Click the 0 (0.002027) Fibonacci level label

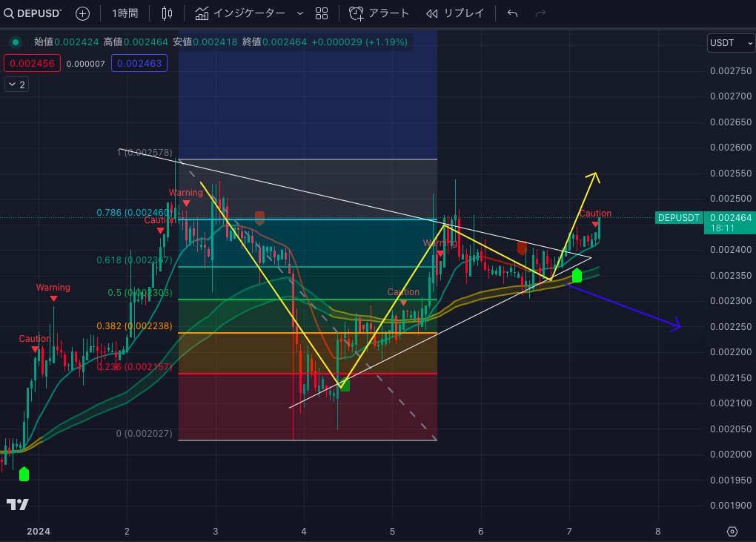144,434
